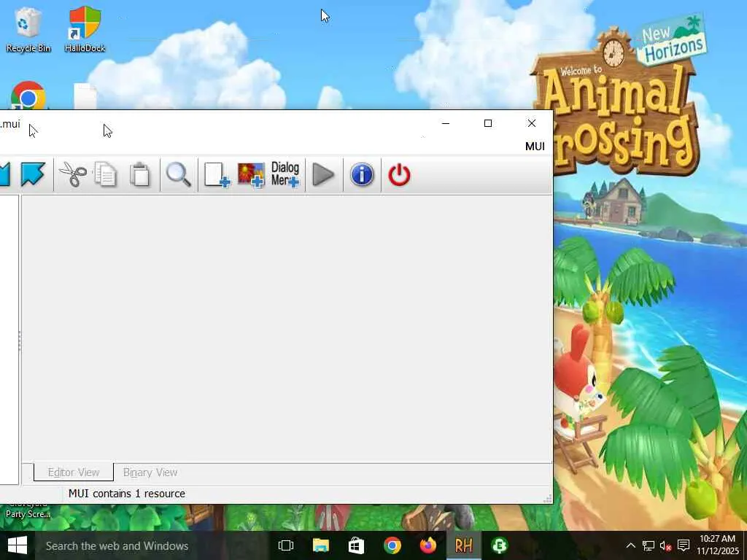Open the blue info icon
Screen dimensions: 747x560
pos(362,174)
